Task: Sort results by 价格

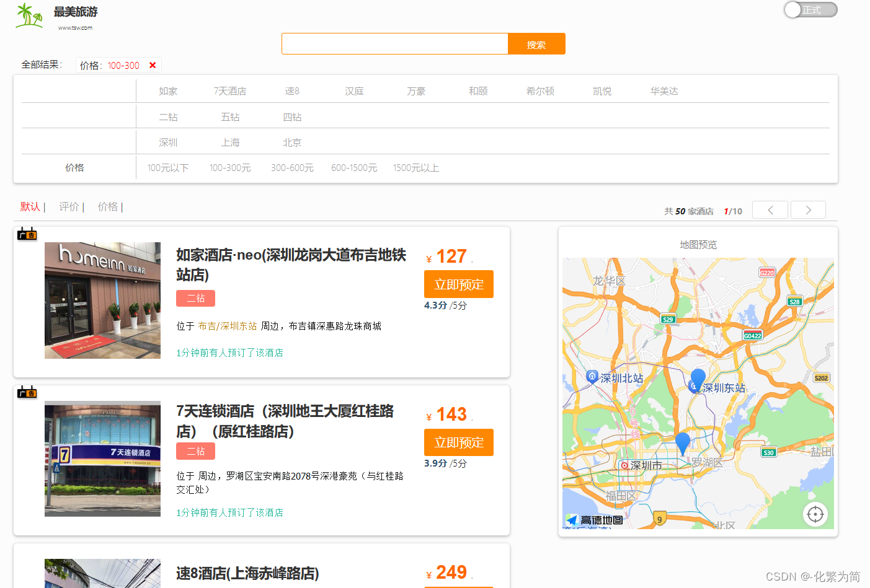Action: click(107, 207)
